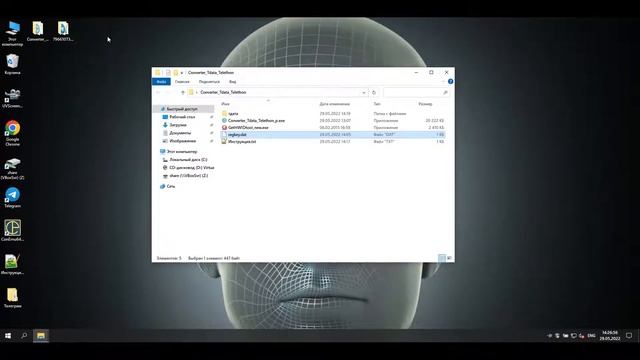Open address bar history dropdown

(x=364, y=93)
